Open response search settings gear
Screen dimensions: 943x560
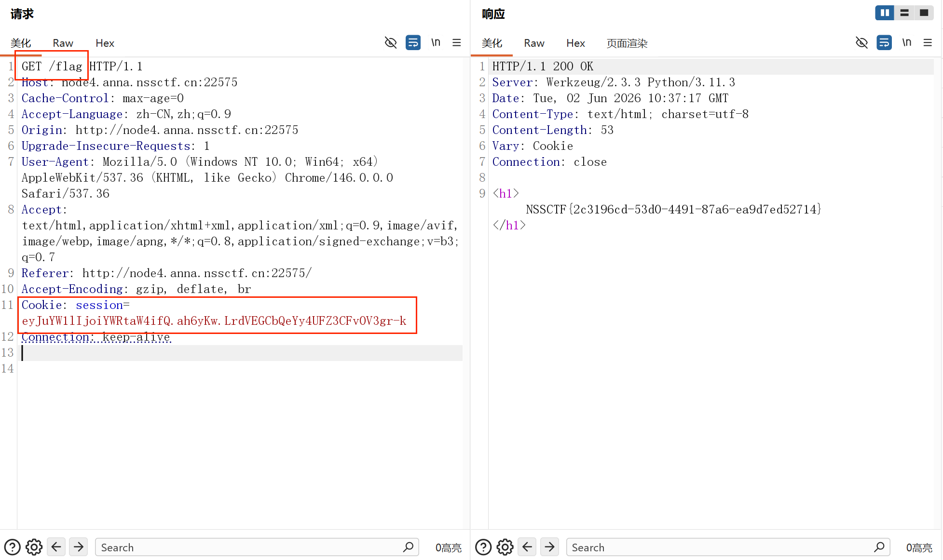click(x=505, y=547)
